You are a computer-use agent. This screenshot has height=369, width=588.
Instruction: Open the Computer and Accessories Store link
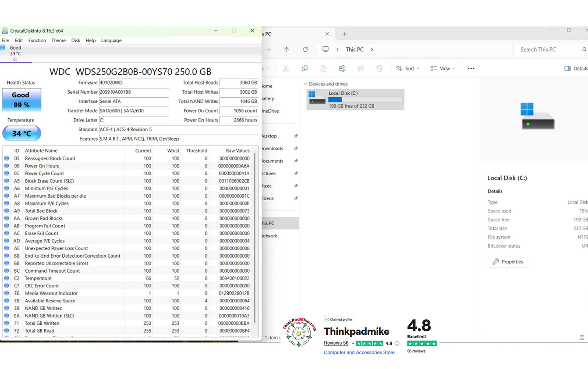click(x=359, y=353)
